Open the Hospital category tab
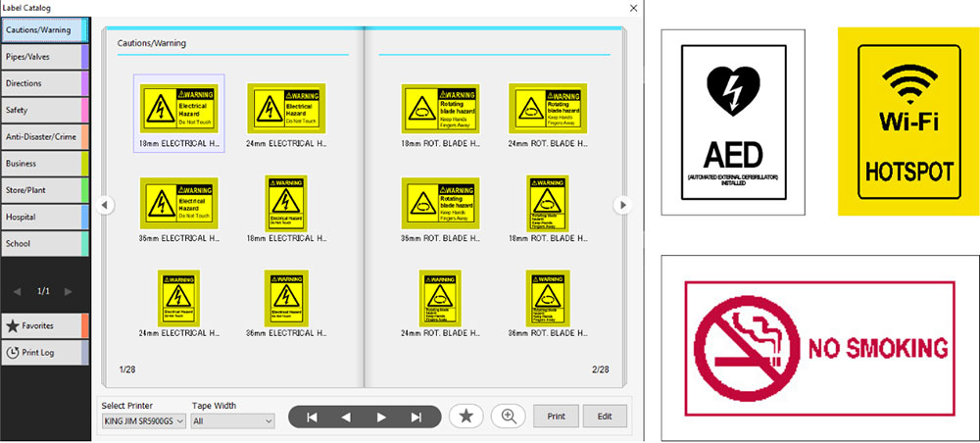 pyautogui.click(x=45, y=217)
